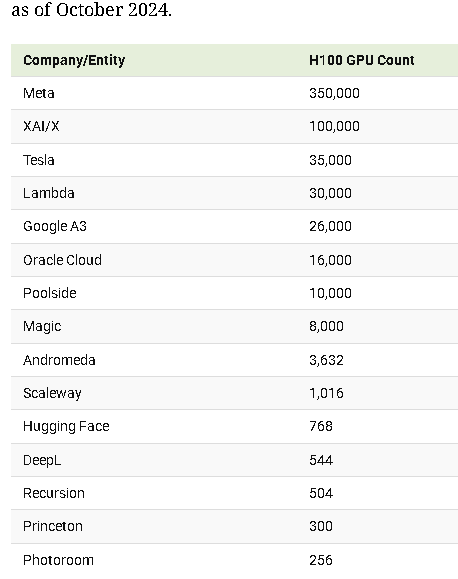The width and height of the screenshot is (458, 579).
Task: Click the Photoroom company cell
Action: (58, 560)
